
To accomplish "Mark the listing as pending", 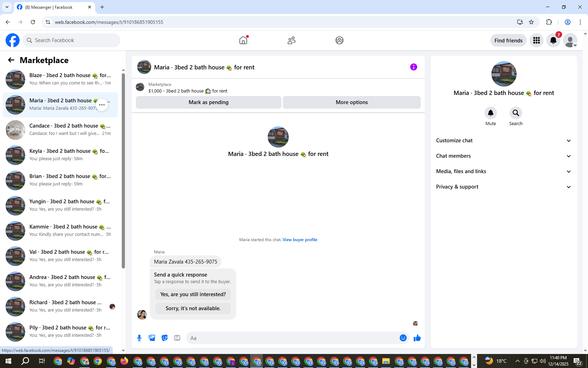I will point(209,102).
